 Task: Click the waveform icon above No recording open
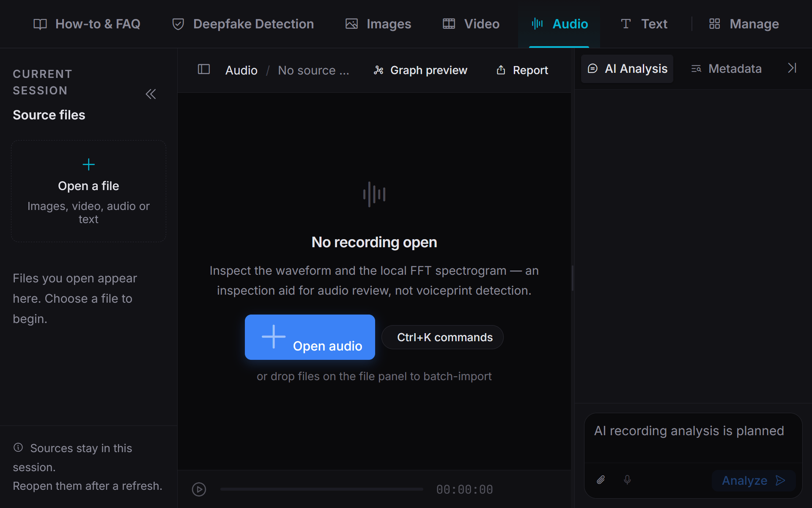(x=374, y=194)
